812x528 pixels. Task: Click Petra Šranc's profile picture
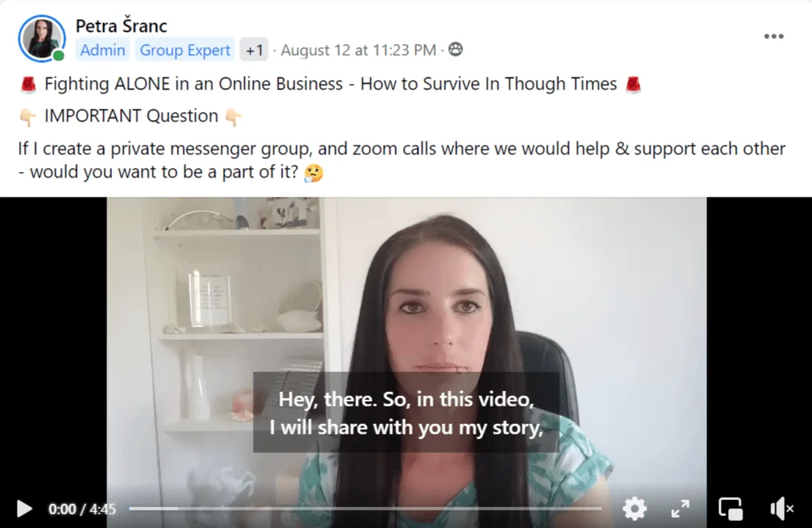[42, 38]
